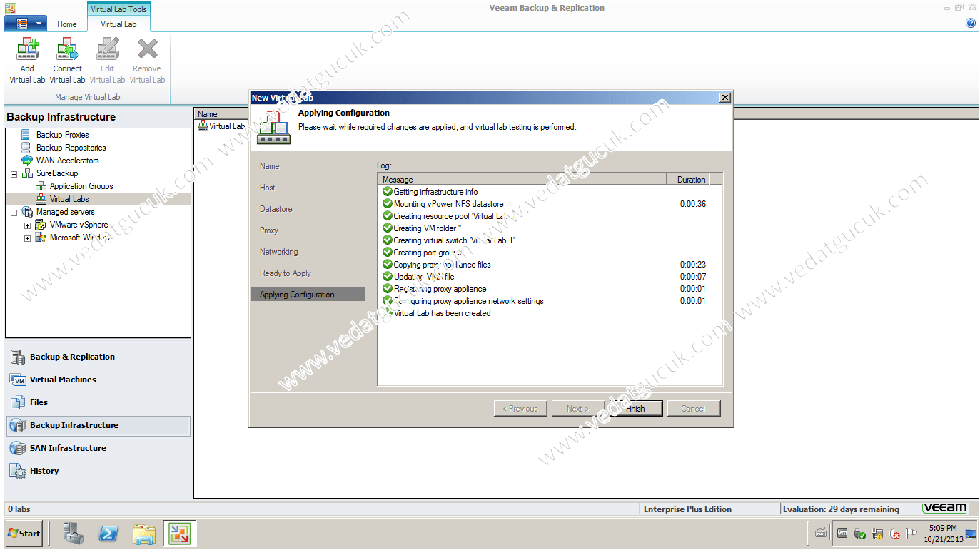The width and height of the screenshot is (980, 550).
Task: Click the disabled Previous button
Action: tap(520, 409)
